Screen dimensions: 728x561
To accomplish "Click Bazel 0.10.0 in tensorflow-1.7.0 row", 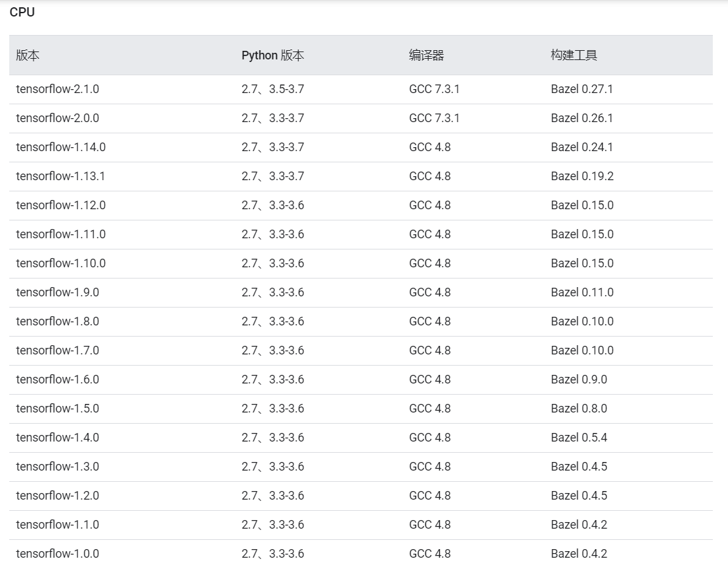I will pyautogui.click(x=582, y=350).
